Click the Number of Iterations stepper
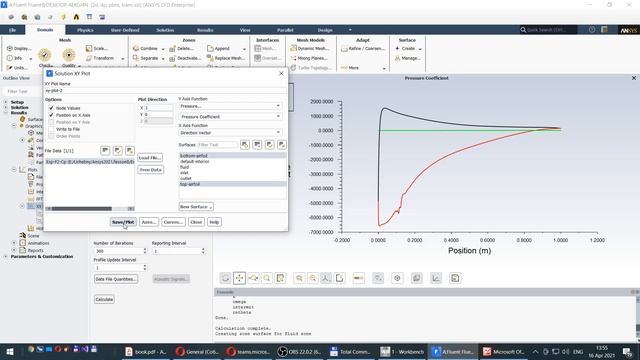The height and width of the screenshot is (360, 640). tap(144, 251)
